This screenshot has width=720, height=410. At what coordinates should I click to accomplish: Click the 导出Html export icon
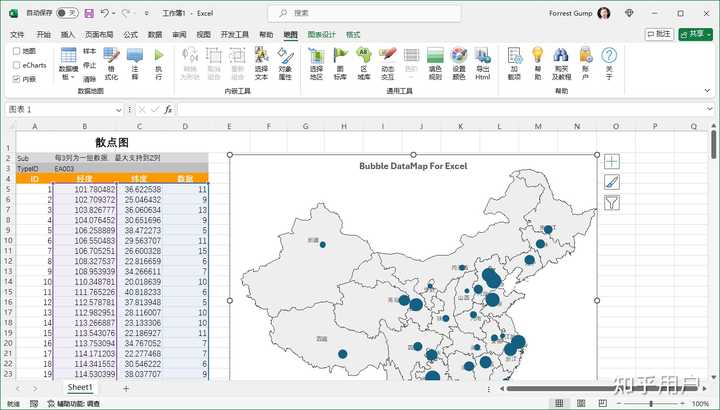pyautogui.click(x=483, y=64)
